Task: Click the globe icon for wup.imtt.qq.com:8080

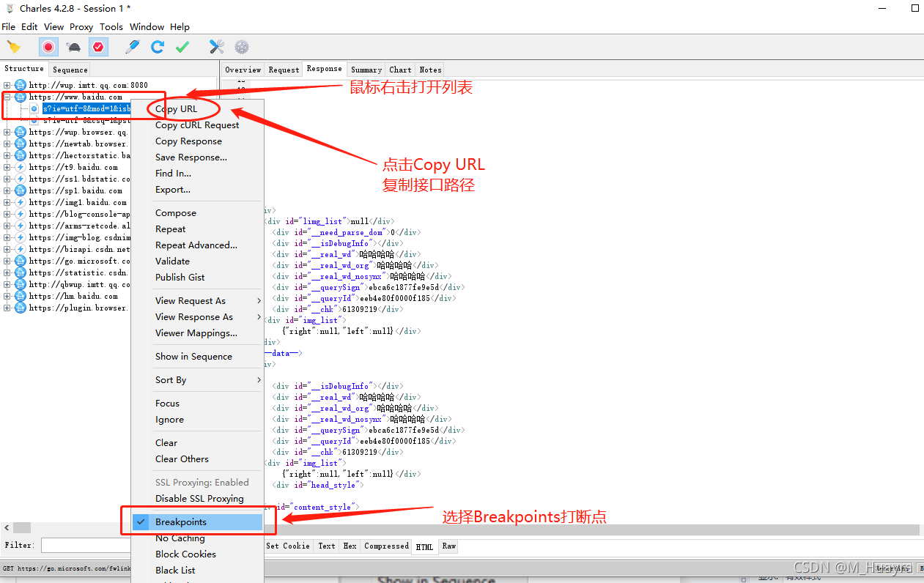Action: [21, 85]
